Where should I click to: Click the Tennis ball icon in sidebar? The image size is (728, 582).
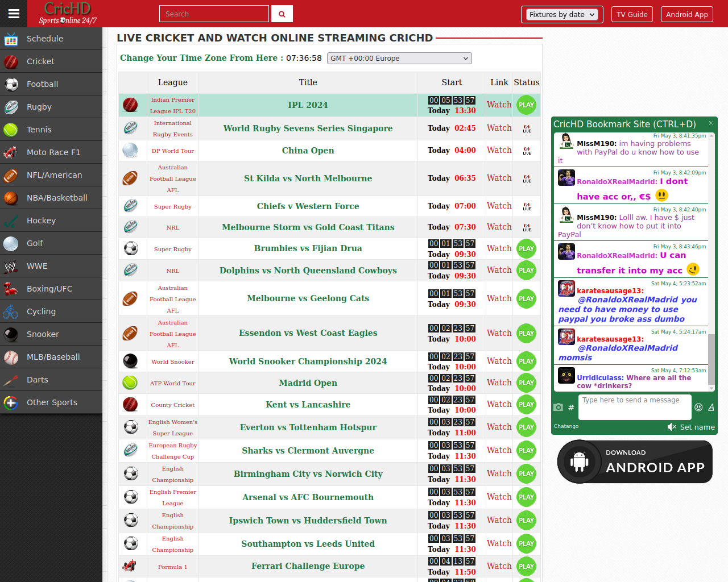pos(11,130)
